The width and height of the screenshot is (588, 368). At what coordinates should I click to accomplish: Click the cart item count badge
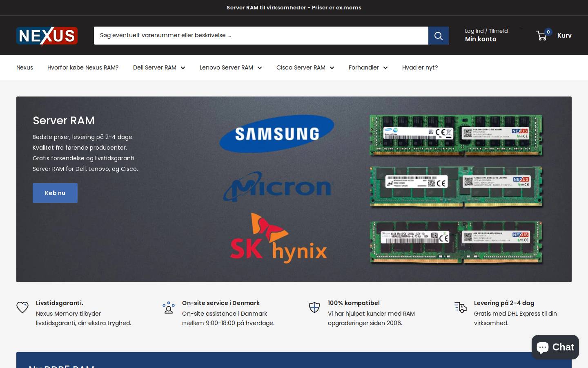tap(548, 32)
